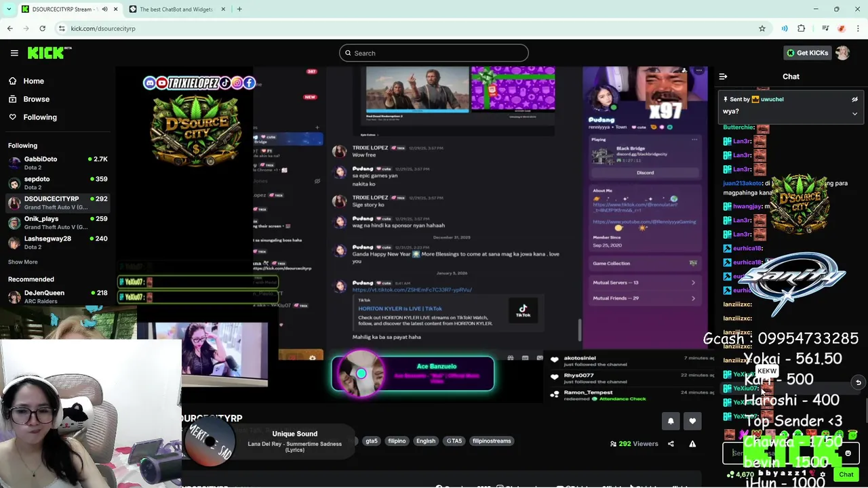
Task: Click the 4,670 channel points balance
Action: pos(741,474)
